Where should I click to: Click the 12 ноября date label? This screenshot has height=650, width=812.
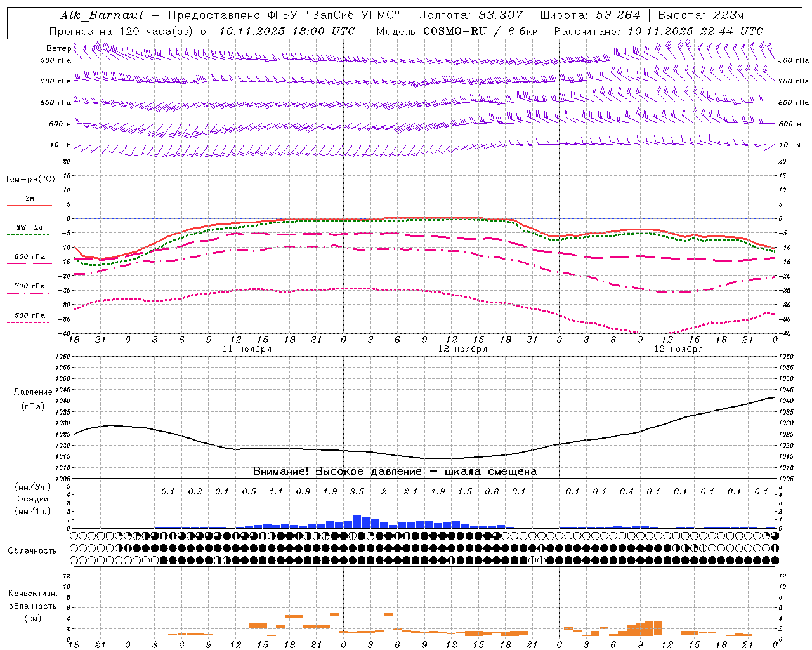[x=462, y=349]
